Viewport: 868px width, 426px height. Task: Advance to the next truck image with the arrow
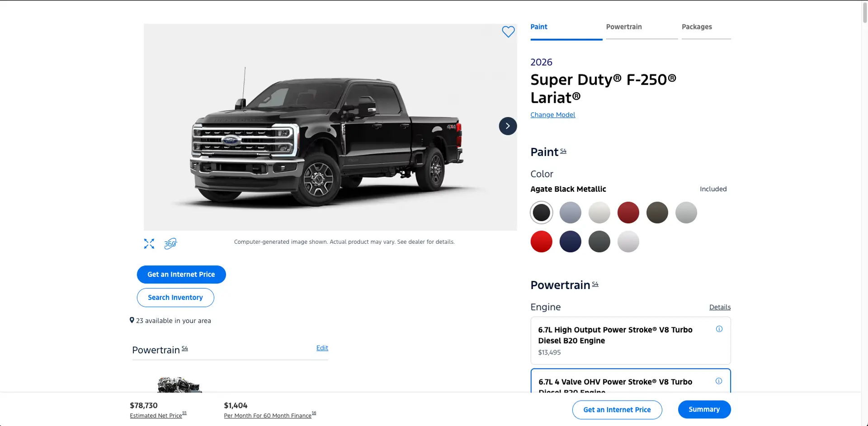[507, 126]
